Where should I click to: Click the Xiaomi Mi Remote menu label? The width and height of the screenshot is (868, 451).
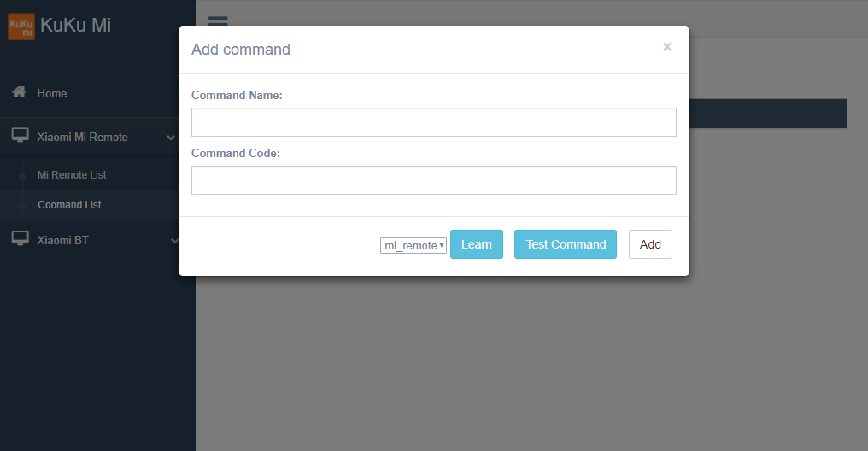tap(82, 137)
